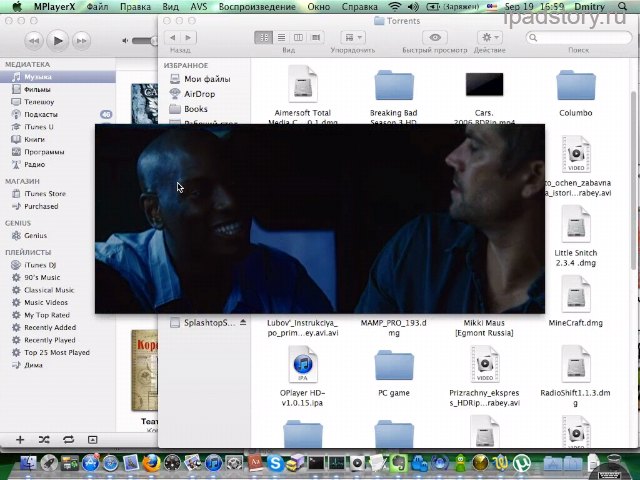Open Справка menu
This screenshot has width=640, height=480.
tap(360, 7)
